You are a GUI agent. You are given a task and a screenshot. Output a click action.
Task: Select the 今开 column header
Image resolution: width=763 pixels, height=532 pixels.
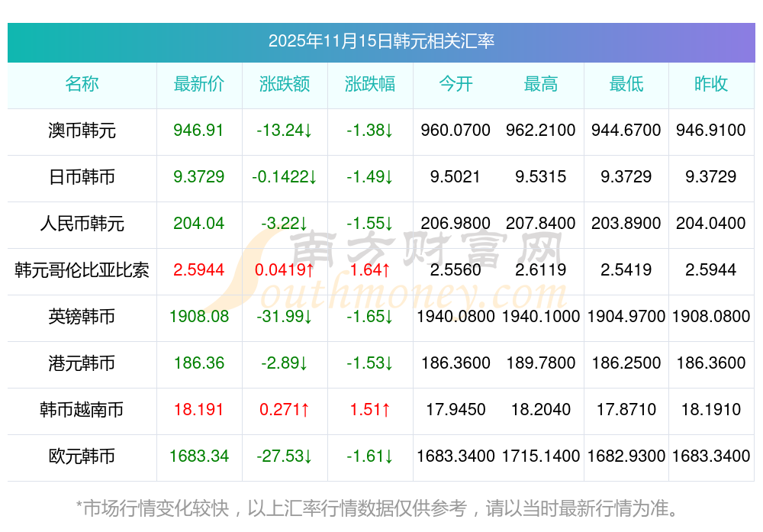coord(456,84)
